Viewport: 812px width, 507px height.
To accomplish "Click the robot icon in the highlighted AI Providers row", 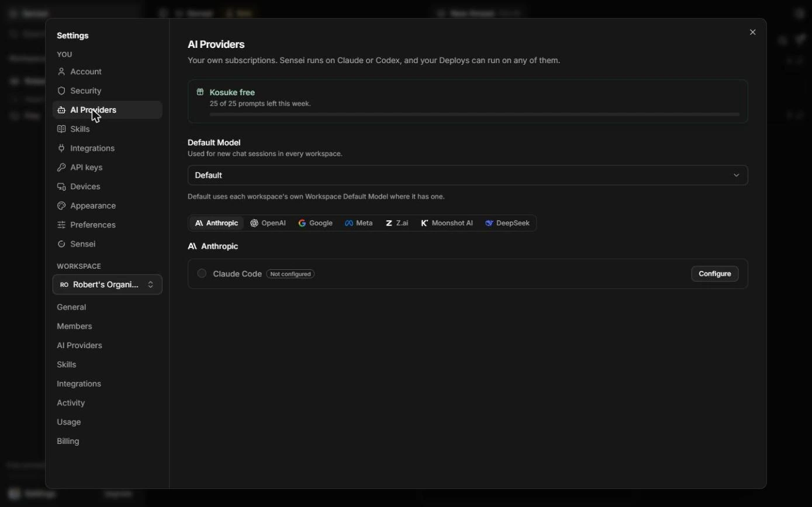I will tap(61, 110).
